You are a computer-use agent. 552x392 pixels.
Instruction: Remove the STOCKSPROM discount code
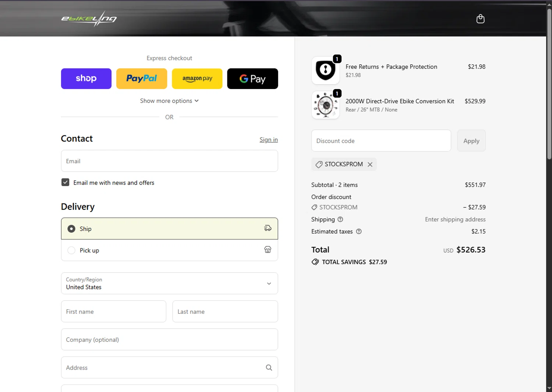point(370,164)
